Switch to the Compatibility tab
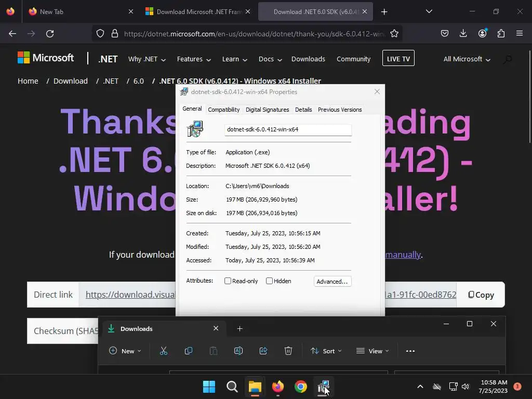Viewport: 532px width, 399px height. point(223,110)
